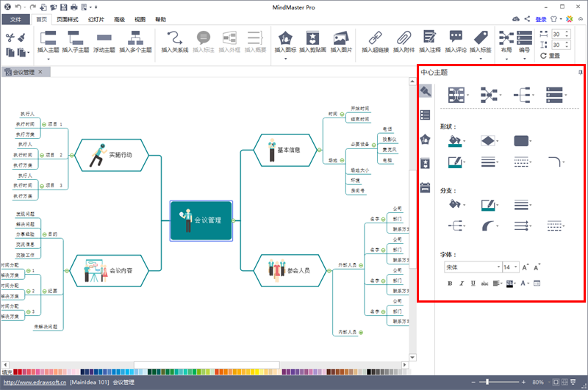Click the cut scissors icon

10,37
